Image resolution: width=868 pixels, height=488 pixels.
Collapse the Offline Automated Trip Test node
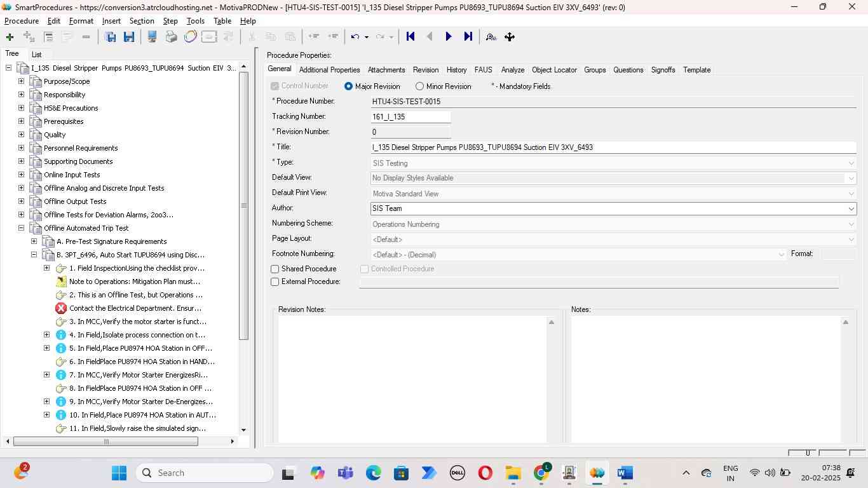pyautogui.click(x=21, y=228)
